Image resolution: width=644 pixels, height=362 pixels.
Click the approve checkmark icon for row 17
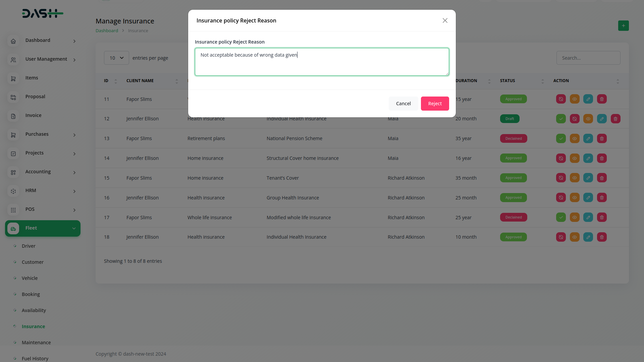point(561,218)
